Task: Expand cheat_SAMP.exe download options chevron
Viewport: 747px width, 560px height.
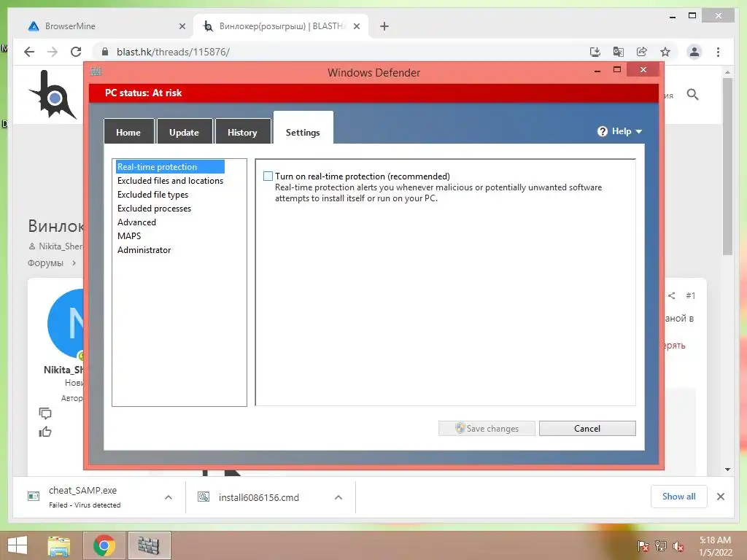Action: pos(169,497)
